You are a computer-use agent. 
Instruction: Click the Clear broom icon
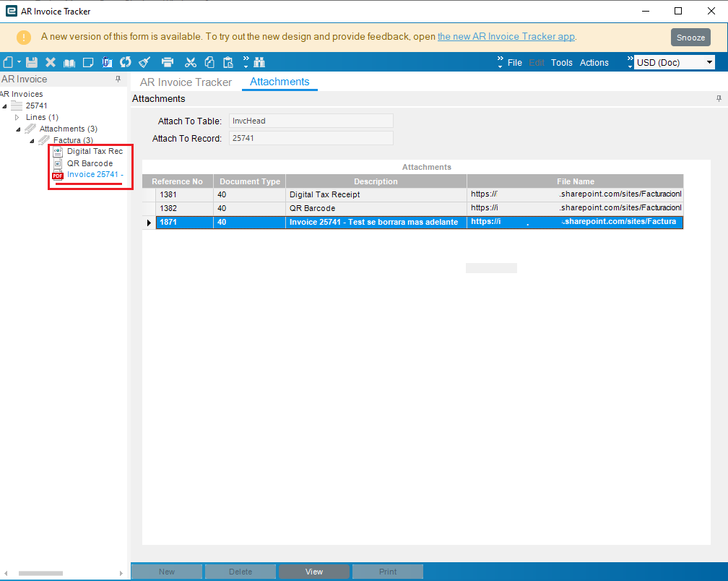click(144, 62)
